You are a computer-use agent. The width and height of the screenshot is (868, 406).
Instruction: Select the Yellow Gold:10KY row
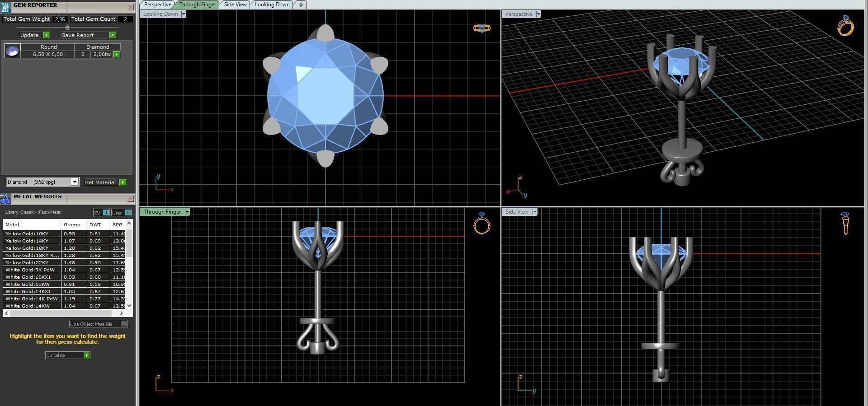pyautogui.click(x=64, y=233)
